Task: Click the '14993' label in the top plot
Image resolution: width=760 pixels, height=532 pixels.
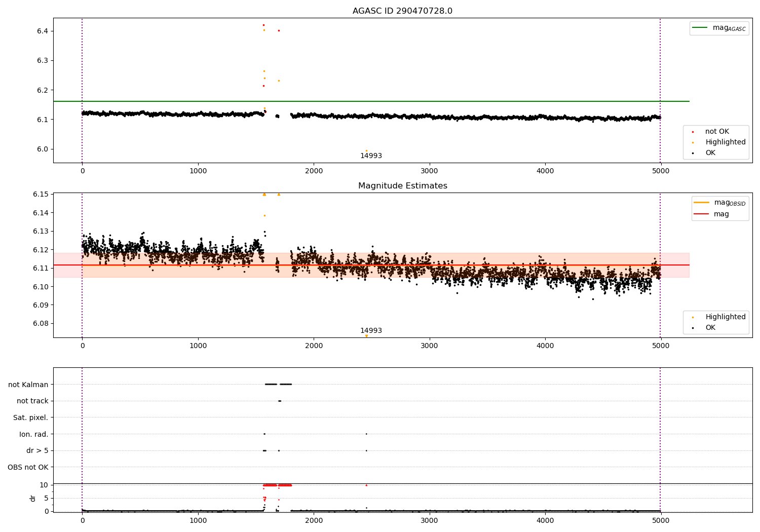Action: (371, 156)
